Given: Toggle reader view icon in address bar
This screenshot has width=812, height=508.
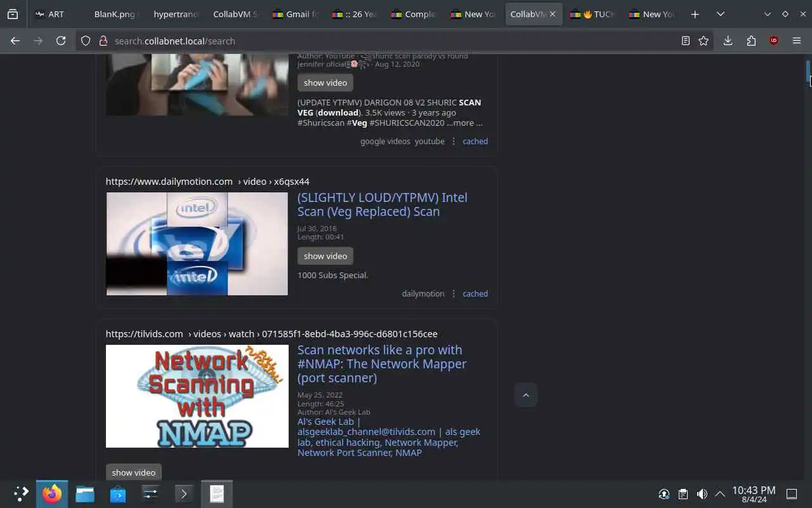Looking at the screenshot, I should (x=685, y=41).
